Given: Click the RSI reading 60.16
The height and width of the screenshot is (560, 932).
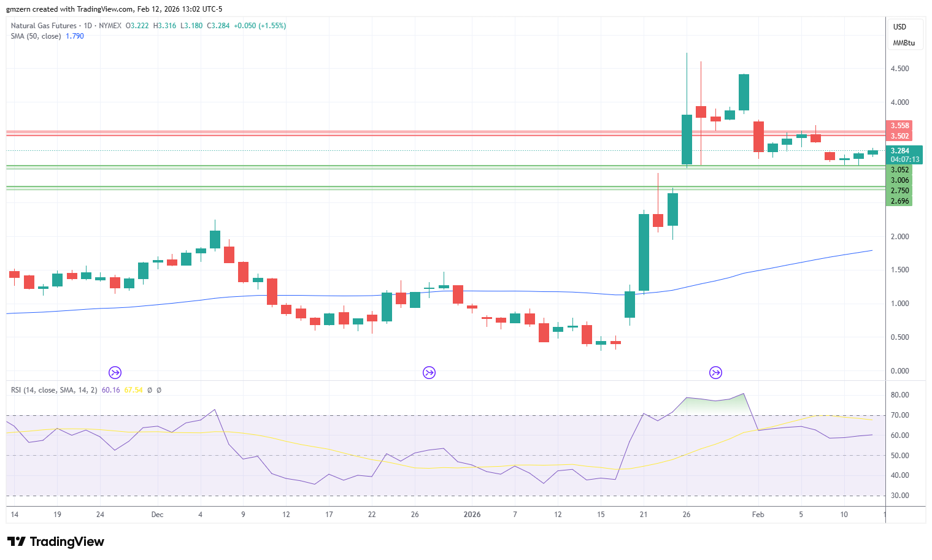Looking at the screenshot, I should click(x=111, y=390).
